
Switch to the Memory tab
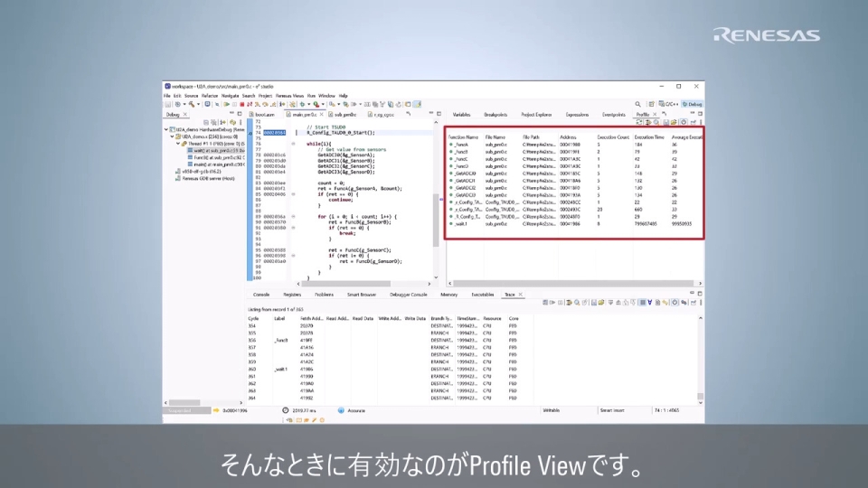point(449,295)
